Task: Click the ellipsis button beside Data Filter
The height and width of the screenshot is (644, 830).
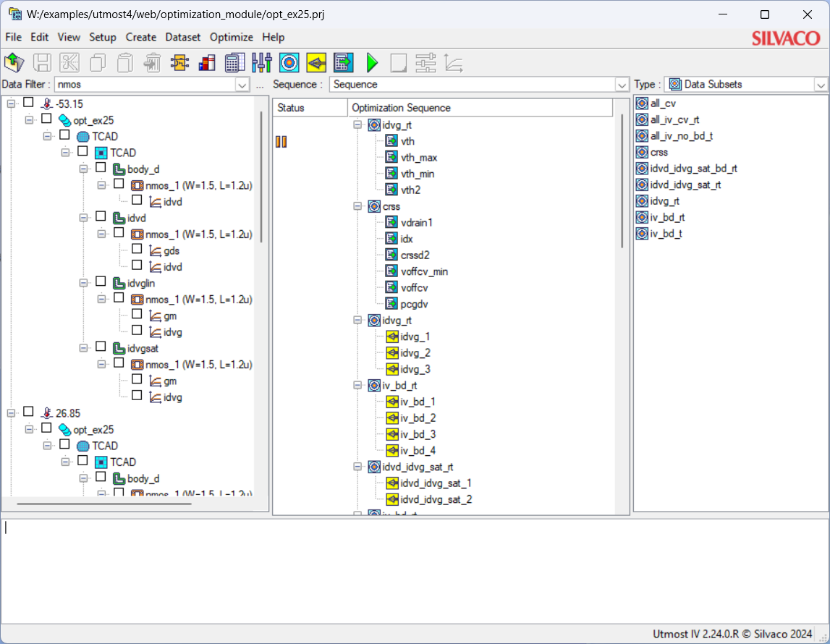Action: point(259,85)
